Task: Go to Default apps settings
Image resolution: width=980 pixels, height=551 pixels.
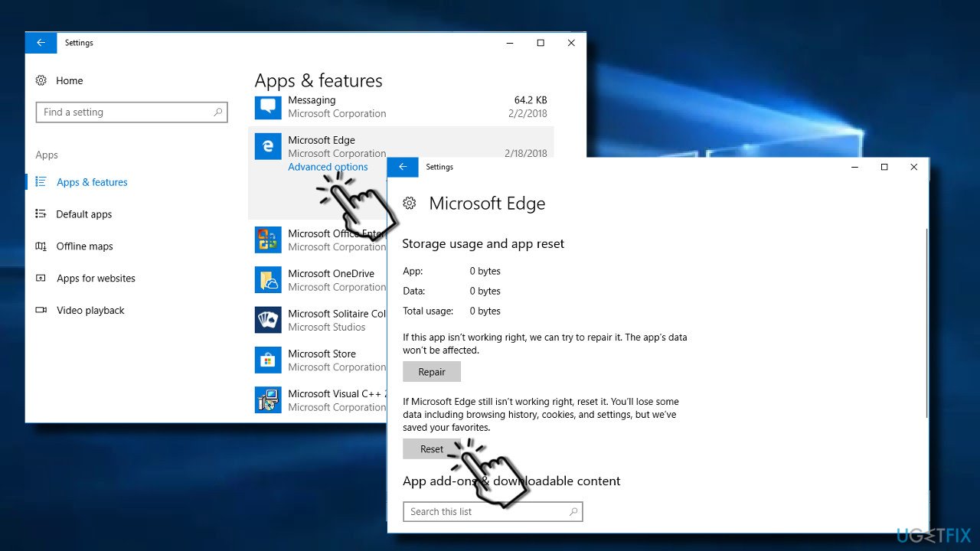Action: (84, 214)
